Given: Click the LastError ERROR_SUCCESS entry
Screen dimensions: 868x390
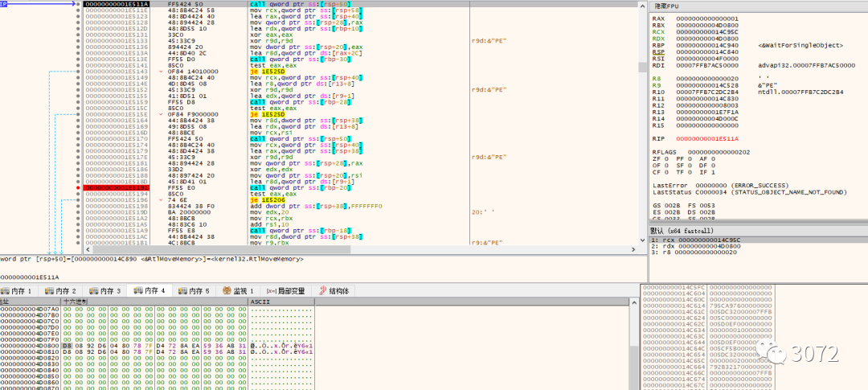Looking at the screenshot, I should (x=719, y=185).
